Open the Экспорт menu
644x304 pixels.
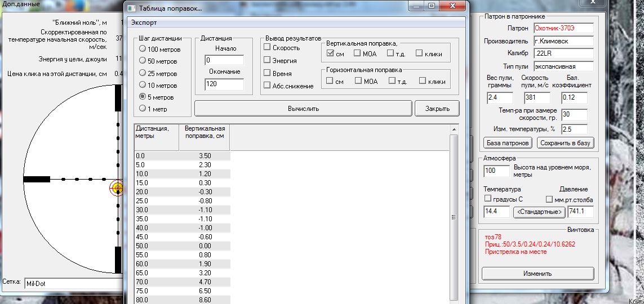144,23
